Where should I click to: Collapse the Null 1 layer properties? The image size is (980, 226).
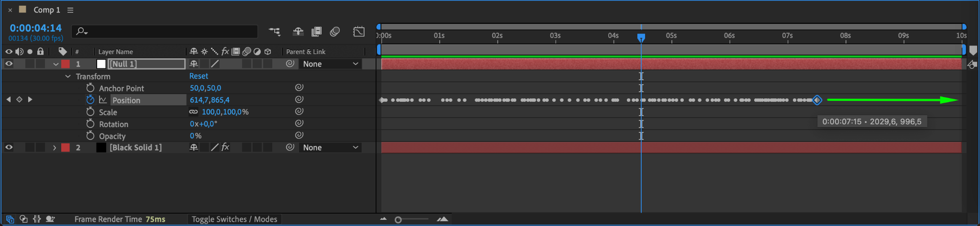click(56, 64)
